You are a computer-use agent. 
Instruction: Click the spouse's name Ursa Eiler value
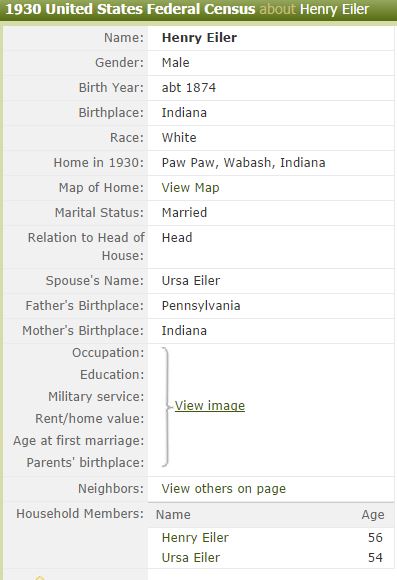[x=191, y=280]
